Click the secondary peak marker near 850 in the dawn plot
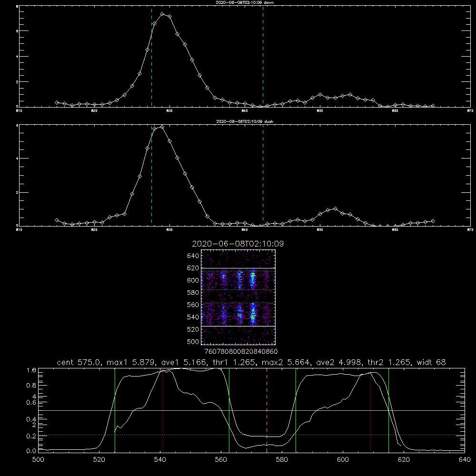 pyautogui.click(x=320, y=95)
